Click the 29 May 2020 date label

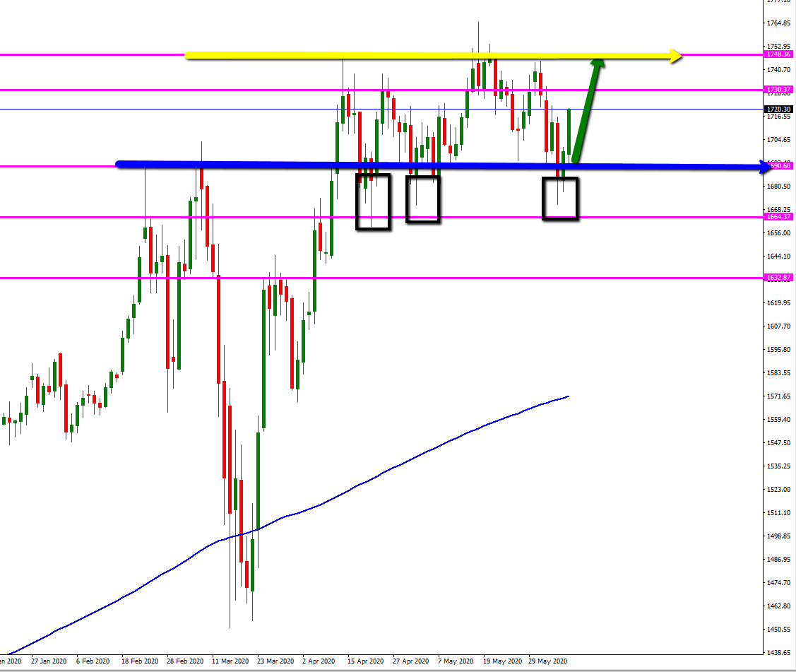(548, 661)
